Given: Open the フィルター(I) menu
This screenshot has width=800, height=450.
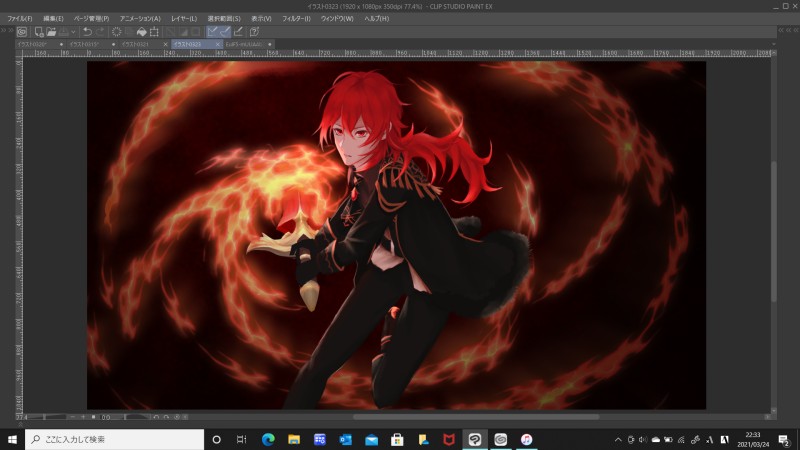Looking at the screenshot, I should coord(296,18).
